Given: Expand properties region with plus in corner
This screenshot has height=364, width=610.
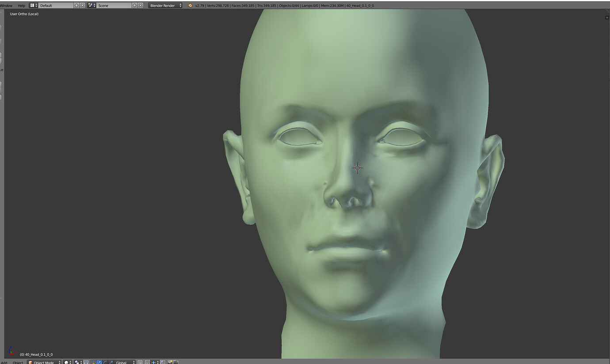Looking at the screenshot, I should pos(607,18).
